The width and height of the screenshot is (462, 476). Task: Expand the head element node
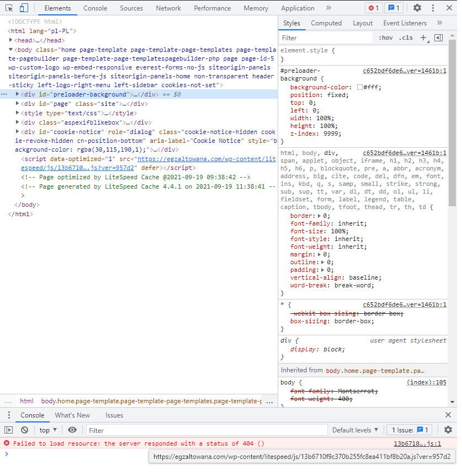click(x=10, y=40)
